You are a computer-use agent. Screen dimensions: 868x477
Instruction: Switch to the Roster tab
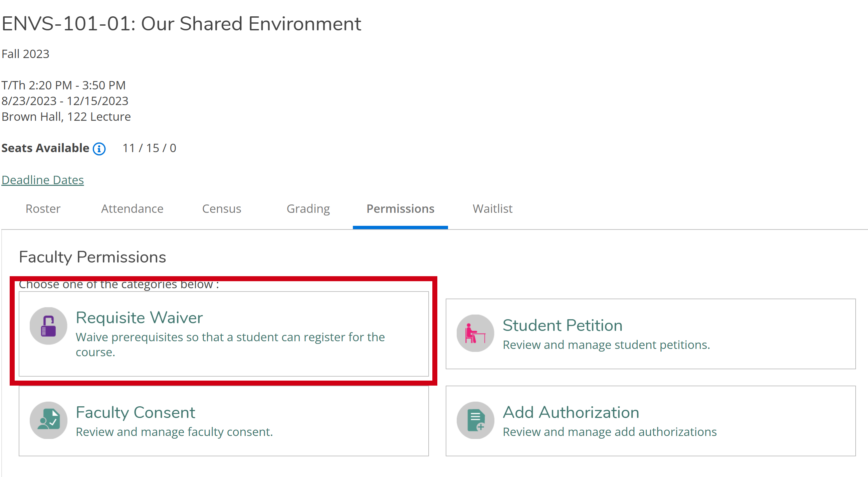click(43, 209)
